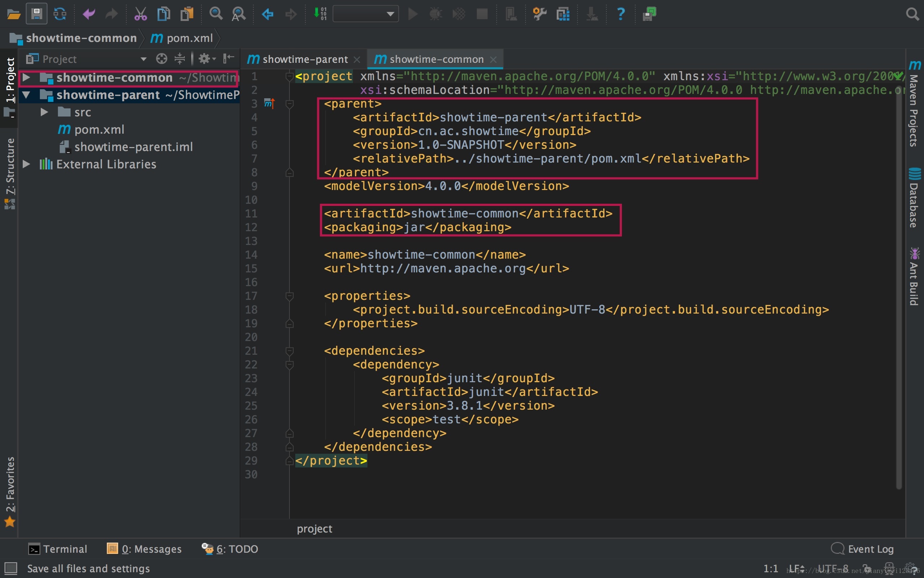Click the Redo arrow icon
924x578 pixels.
112,14
